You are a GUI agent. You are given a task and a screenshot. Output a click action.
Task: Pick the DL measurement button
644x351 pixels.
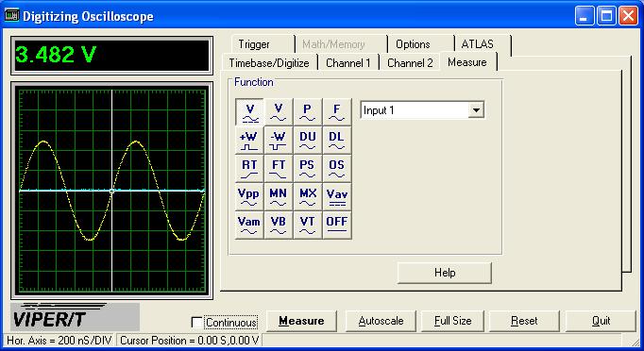click(x=337, y=141)
